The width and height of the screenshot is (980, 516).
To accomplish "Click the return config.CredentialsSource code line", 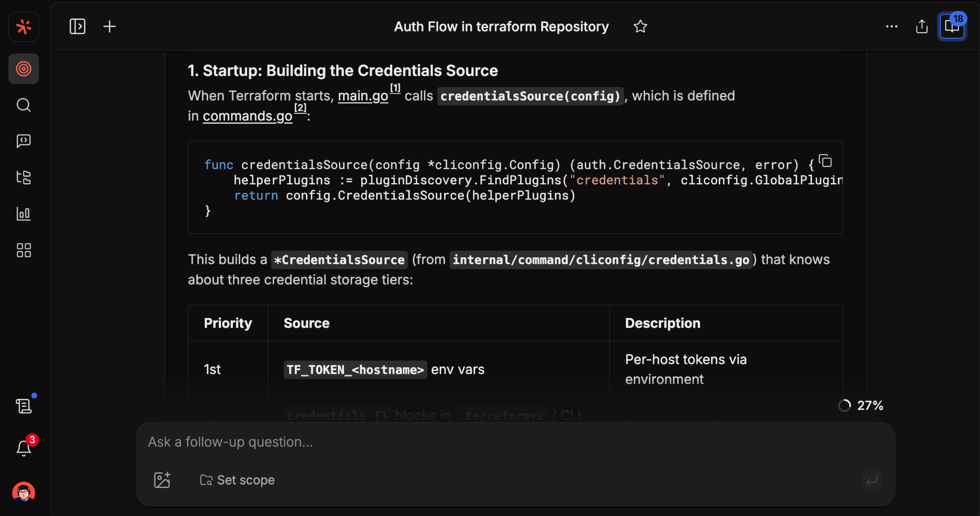I will coord(404,196).
